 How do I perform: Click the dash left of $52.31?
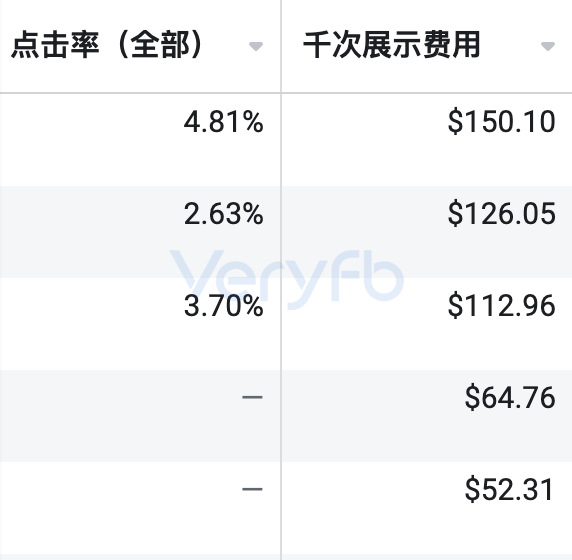[x=252, y=489]
